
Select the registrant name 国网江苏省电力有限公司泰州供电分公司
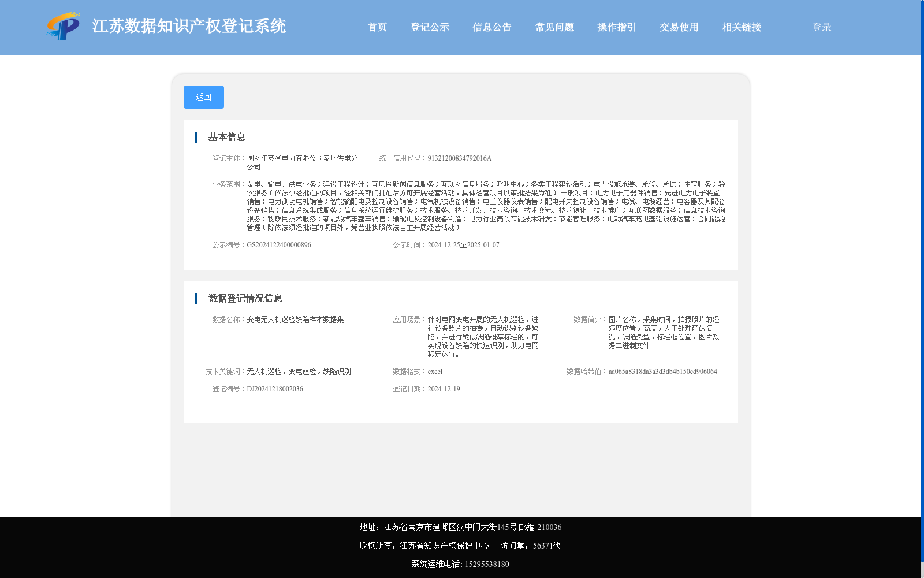(303, 162)
